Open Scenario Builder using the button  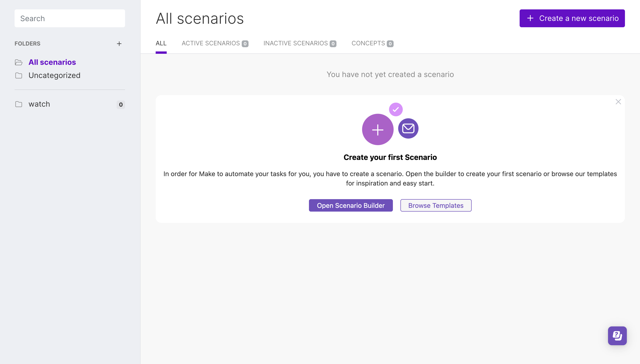click(x=351, y=205)
